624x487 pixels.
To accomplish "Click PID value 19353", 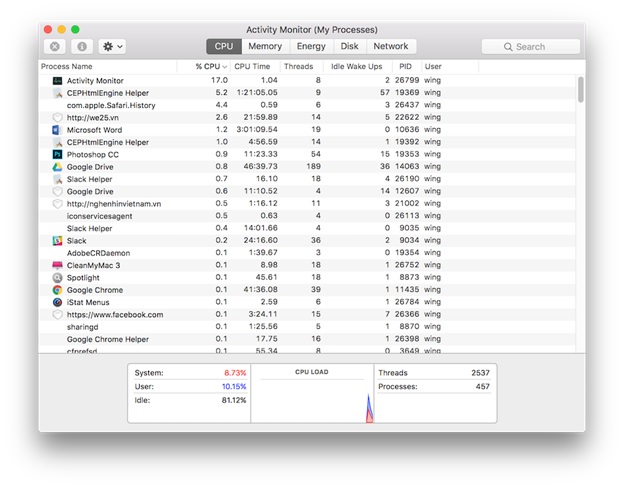I will coord(407,154).
